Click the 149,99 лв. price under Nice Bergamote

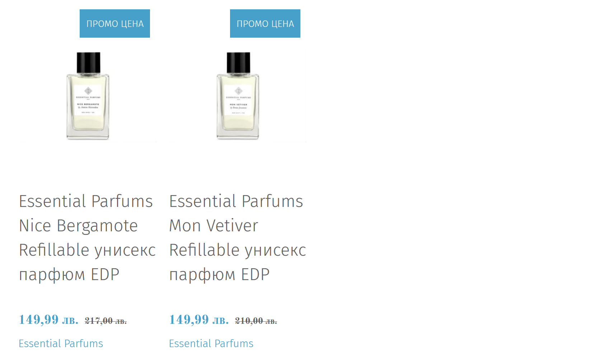point(48,320)
